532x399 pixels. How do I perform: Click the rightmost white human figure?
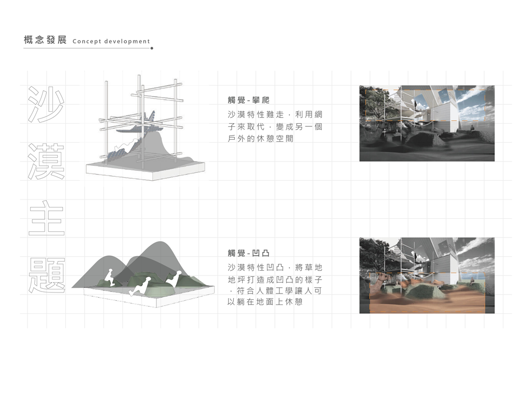pyautogui.click(x=174, y=278)
